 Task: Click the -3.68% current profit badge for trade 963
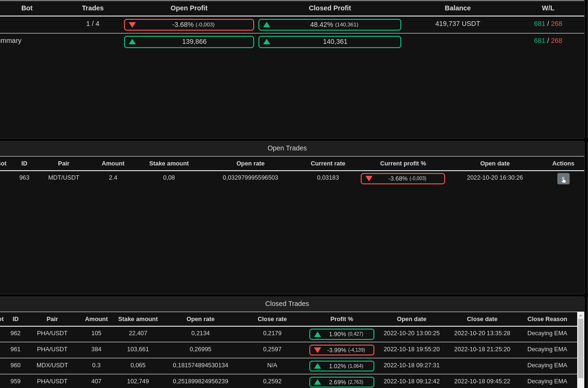click(x=403, y=179)
